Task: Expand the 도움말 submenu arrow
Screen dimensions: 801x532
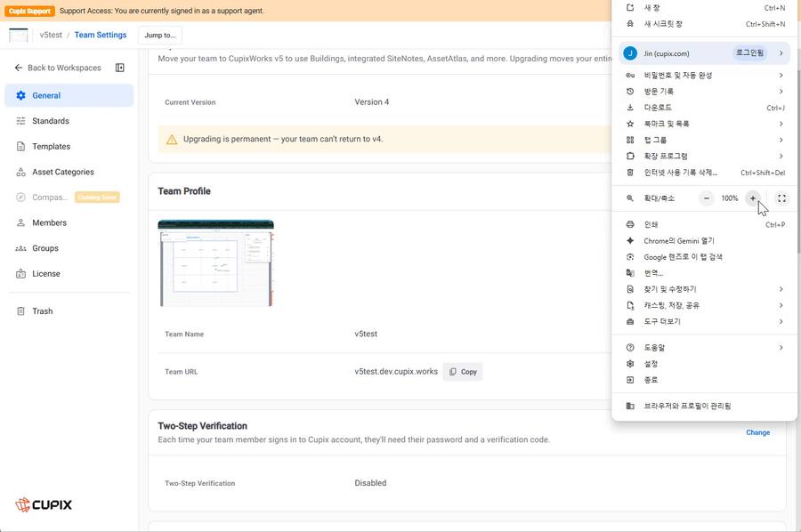Action: click(781, 347)
